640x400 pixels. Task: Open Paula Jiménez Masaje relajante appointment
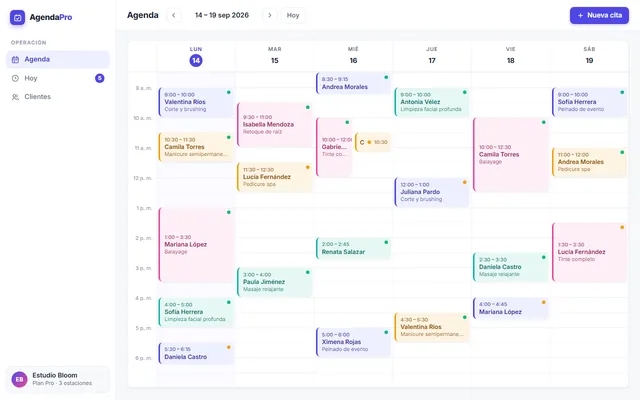(275, 282)
